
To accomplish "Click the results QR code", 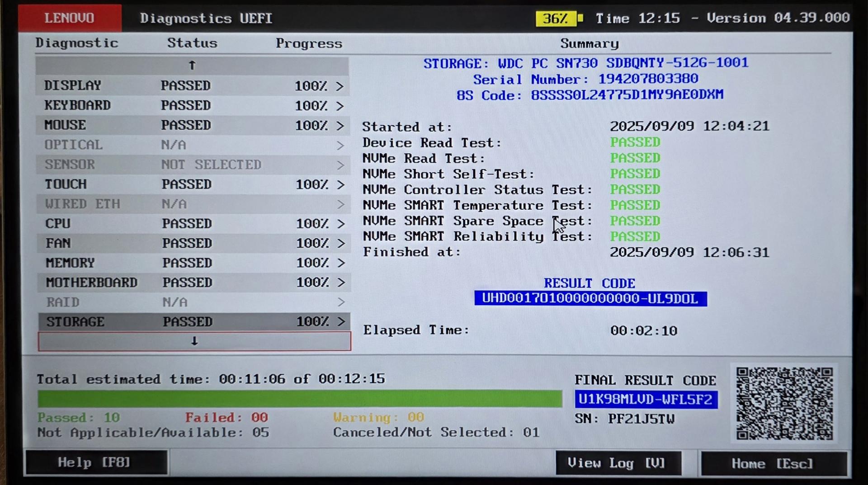I will [x=784, y=403].
